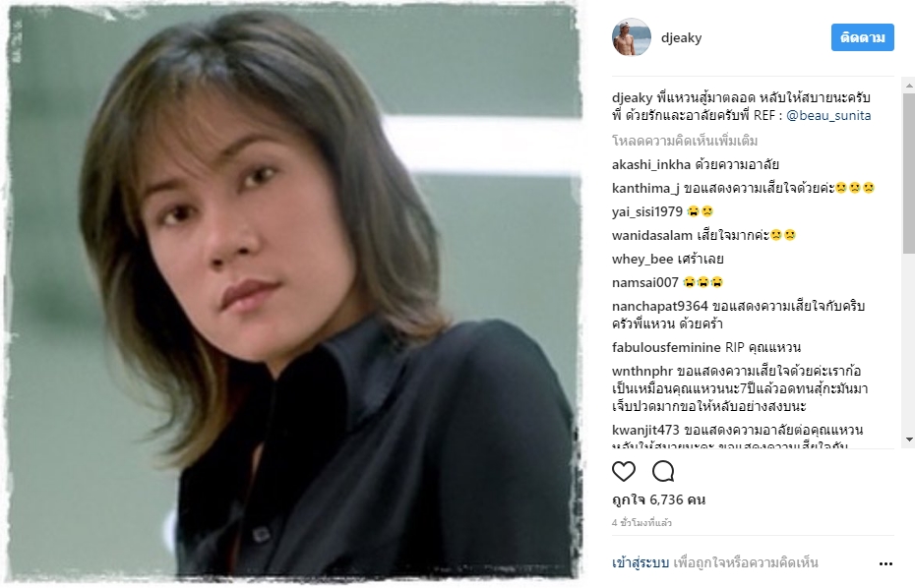Click the login link to comment

point(640,562)
